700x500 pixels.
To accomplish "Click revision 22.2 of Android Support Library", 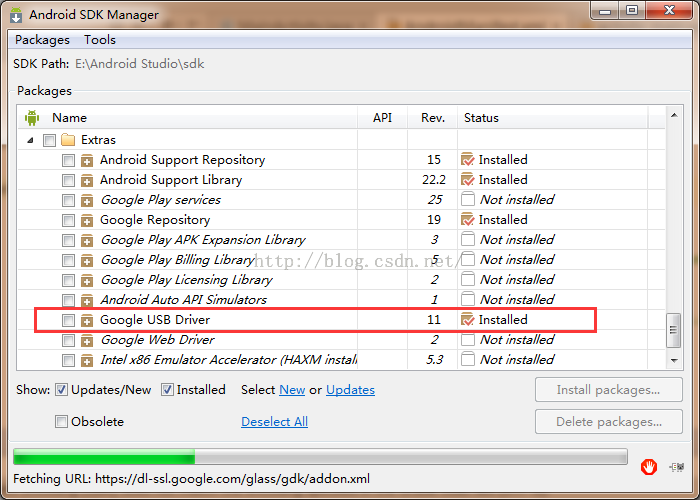I will 433,179.
